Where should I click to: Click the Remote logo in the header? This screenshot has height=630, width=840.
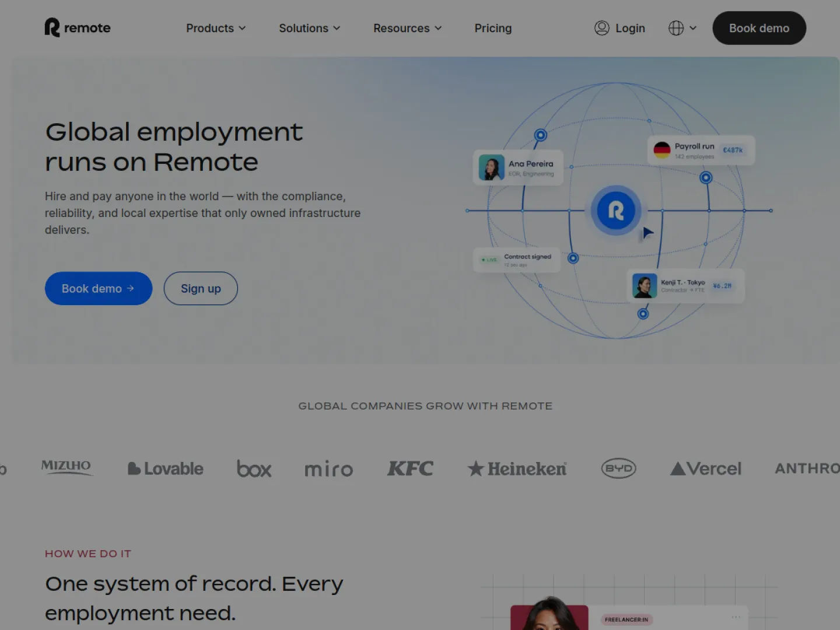pos(78,28)
